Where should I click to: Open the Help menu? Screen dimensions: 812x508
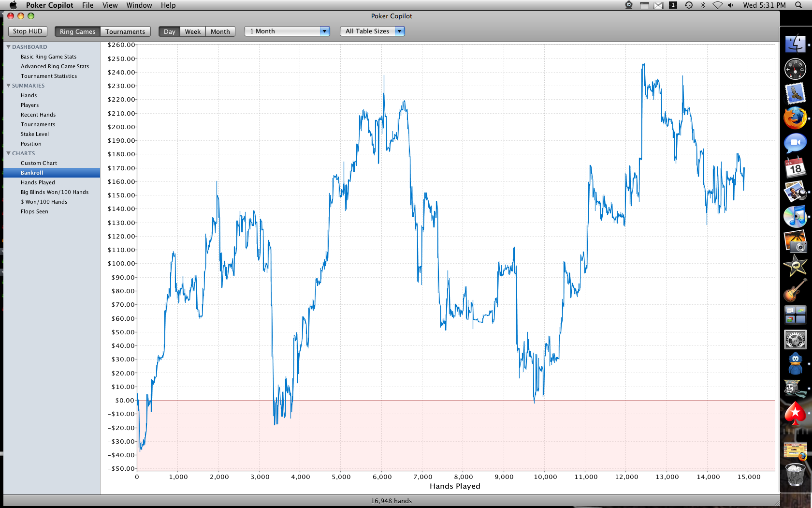[x=168, y=5]
